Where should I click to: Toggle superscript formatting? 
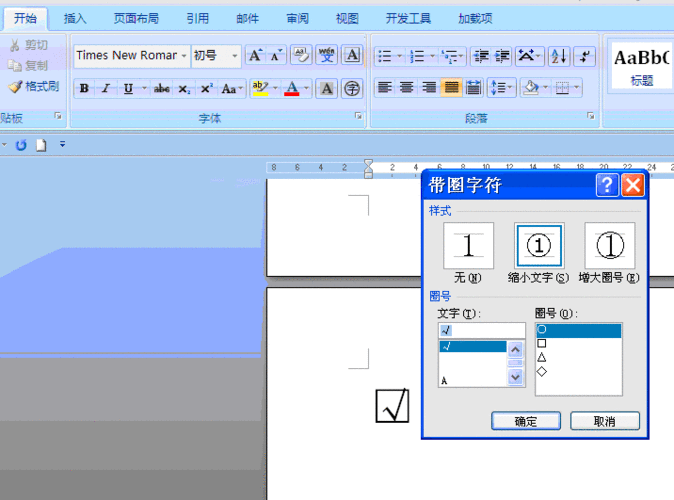207,89
